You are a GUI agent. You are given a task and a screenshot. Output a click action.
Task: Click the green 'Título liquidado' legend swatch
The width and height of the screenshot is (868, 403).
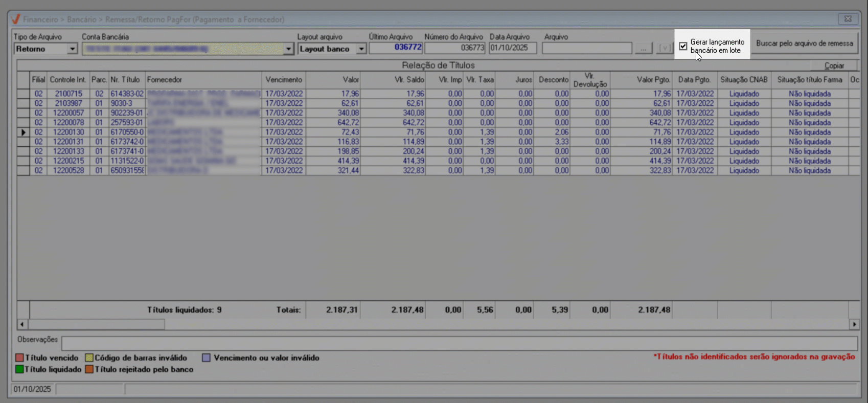tap(19, 369)
